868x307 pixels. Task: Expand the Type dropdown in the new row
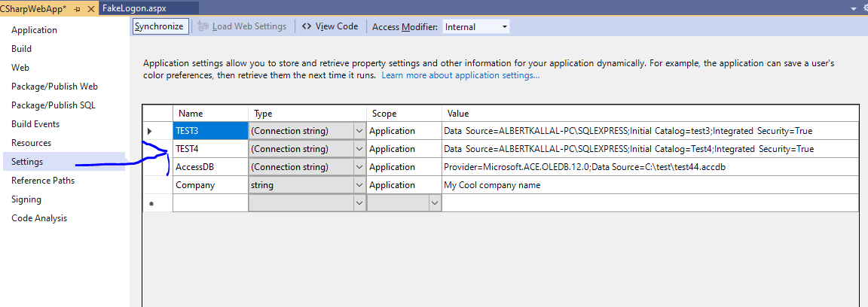coord(359,204)
